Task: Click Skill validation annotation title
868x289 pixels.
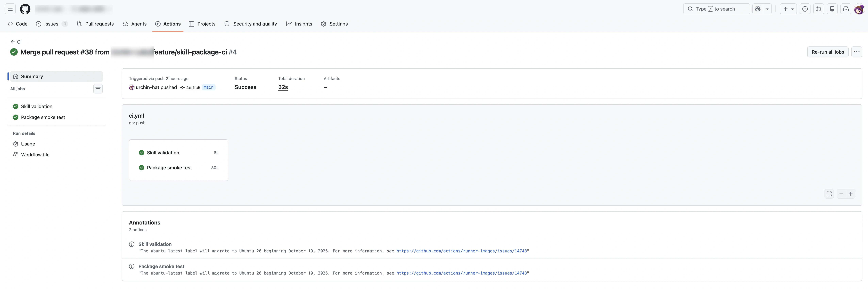Action: (x=155, y=244)
